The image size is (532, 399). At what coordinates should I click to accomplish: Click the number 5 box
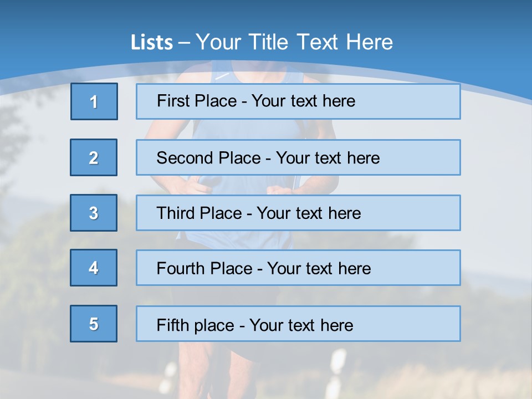(x=94, y=324)
